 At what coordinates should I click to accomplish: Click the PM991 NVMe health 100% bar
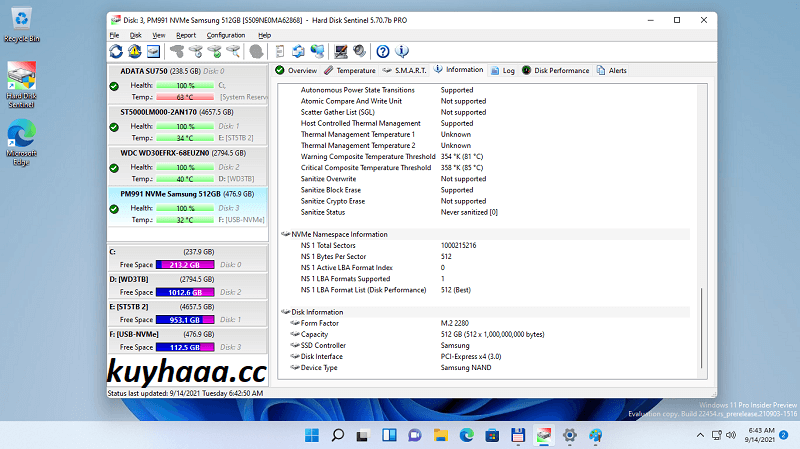pos(185,208)
